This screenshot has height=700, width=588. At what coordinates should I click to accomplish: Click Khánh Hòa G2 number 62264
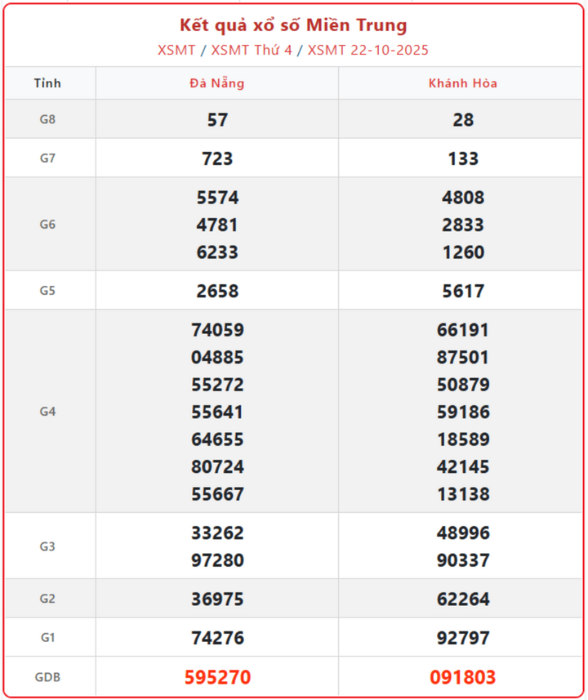463,599
